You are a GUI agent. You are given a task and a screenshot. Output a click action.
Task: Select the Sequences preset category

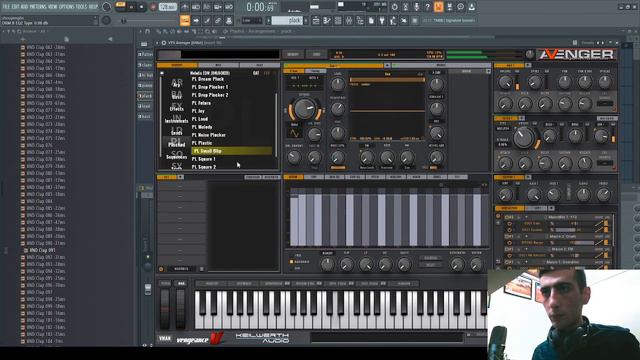pyautogui.click(x=176, y=155)
